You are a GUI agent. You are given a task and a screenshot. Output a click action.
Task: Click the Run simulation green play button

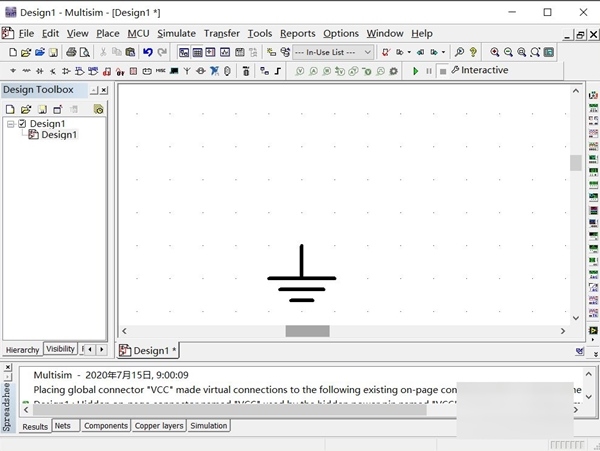pyautogui.click(x=416, y=71)
